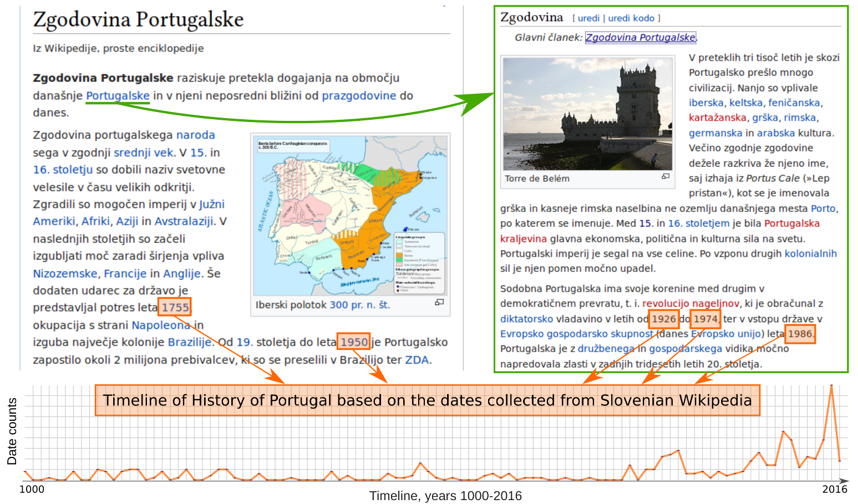This screenshot has width=858, height=504.
Task: Click the 'Anglije' link
Action: tap(182, 273)
